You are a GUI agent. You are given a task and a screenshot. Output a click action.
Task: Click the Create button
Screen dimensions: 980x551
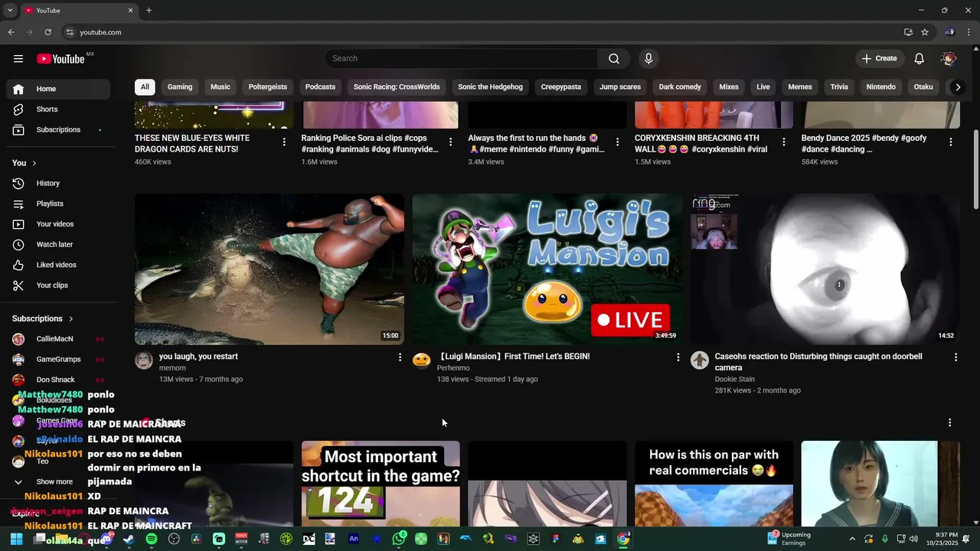(x=879, y=59)
